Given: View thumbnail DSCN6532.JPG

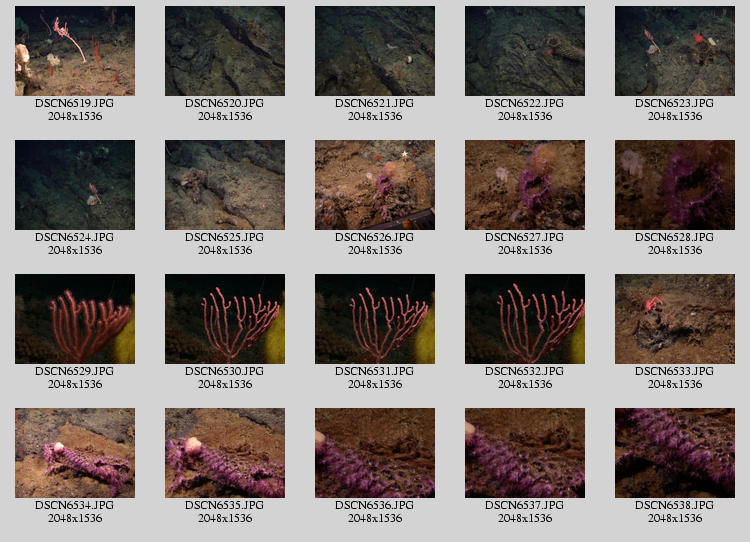Looking at the screenshot, I should (525, 319).
